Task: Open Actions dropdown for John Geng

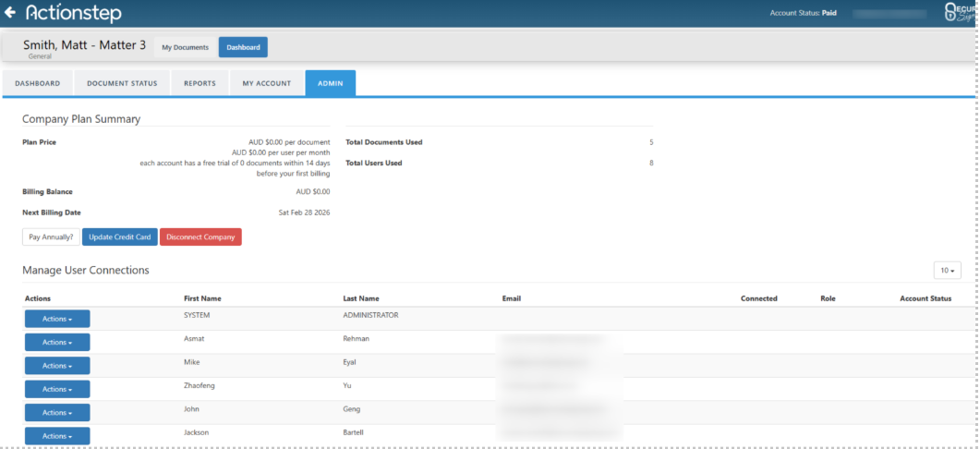Action: (x=57, y=413)
